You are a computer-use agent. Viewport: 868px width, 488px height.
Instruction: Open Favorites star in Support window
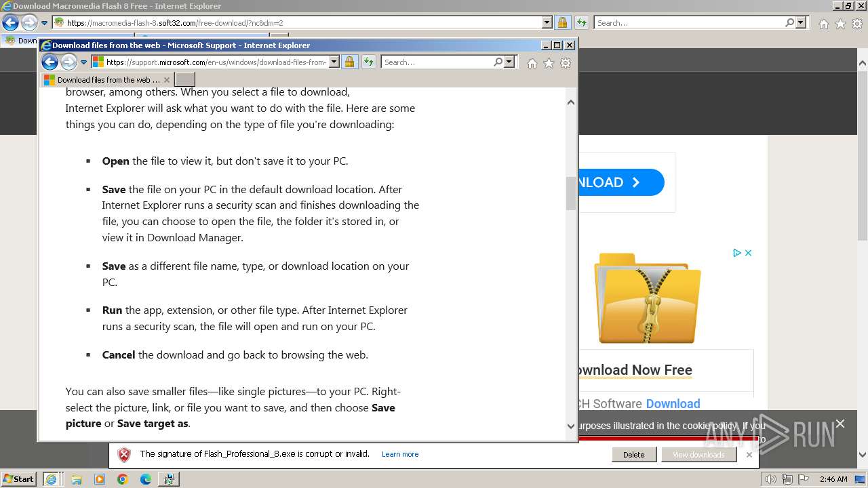(x=549, y=63)
